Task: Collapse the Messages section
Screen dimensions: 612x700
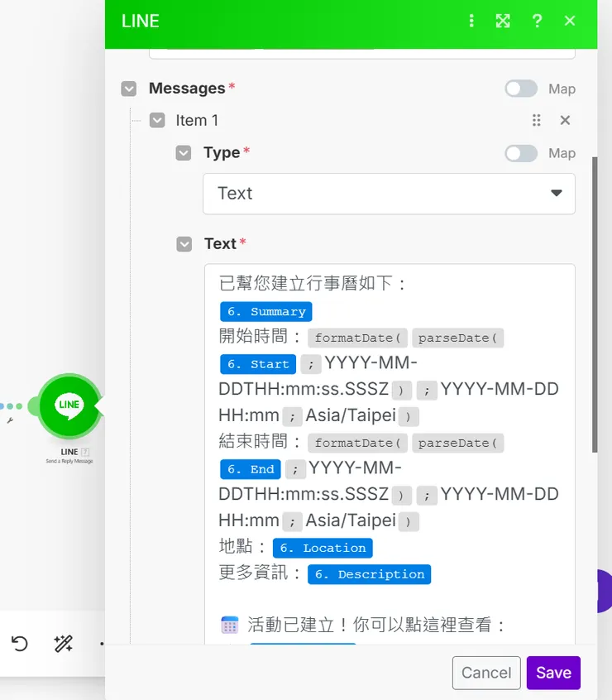Action: click(129, 89)
